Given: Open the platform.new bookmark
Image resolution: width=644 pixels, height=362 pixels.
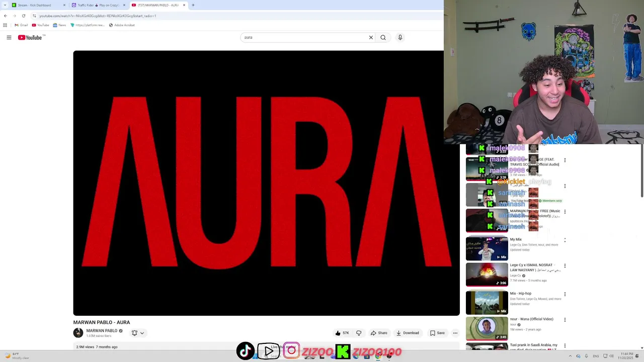Looking at the screenshot, I should coord(88,25).
